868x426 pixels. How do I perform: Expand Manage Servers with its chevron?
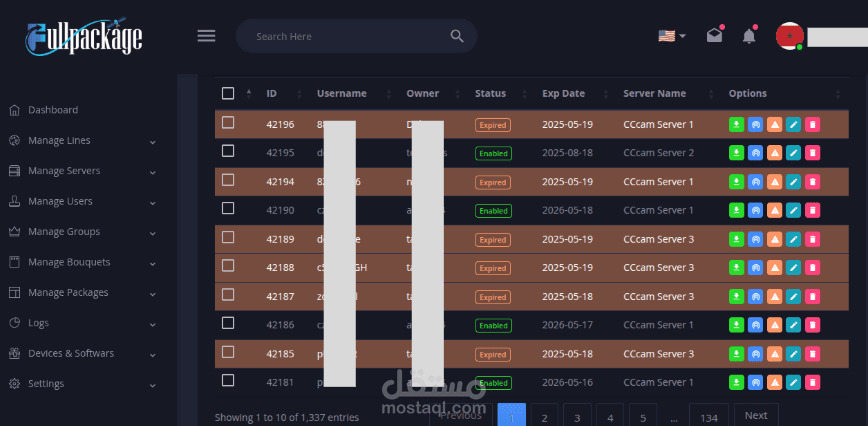(152, 173)
